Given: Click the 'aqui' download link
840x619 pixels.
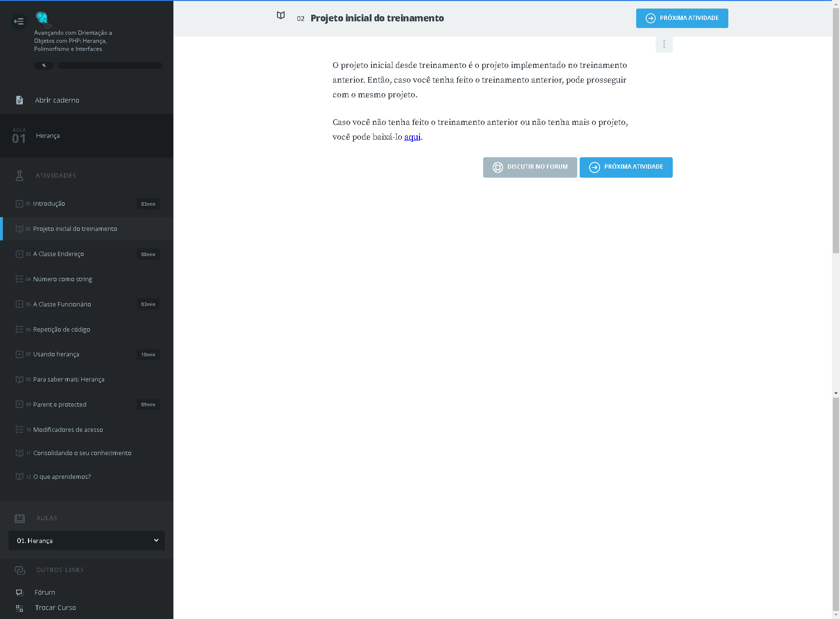Looking at the screenshot, I should 412,137.
